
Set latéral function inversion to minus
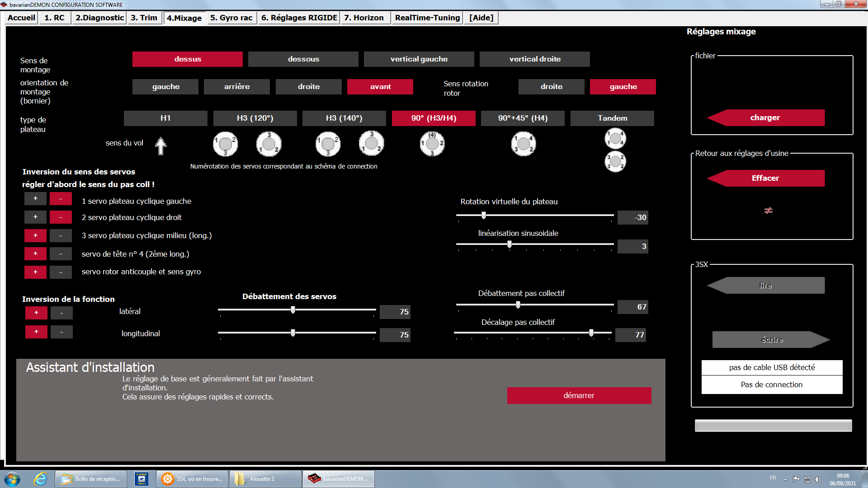[x=61, y=313]
